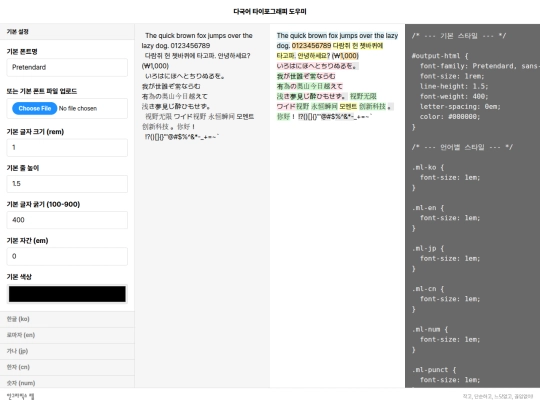The image size is (540, 405).
Task: Click the page title 다국어 타이포그래피 도우미
Action: [270, 11]
